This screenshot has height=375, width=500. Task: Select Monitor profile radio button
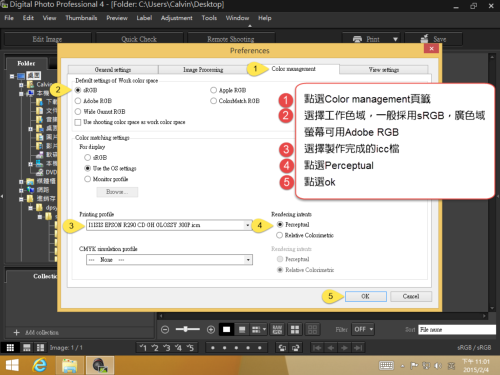click(88, 179)
